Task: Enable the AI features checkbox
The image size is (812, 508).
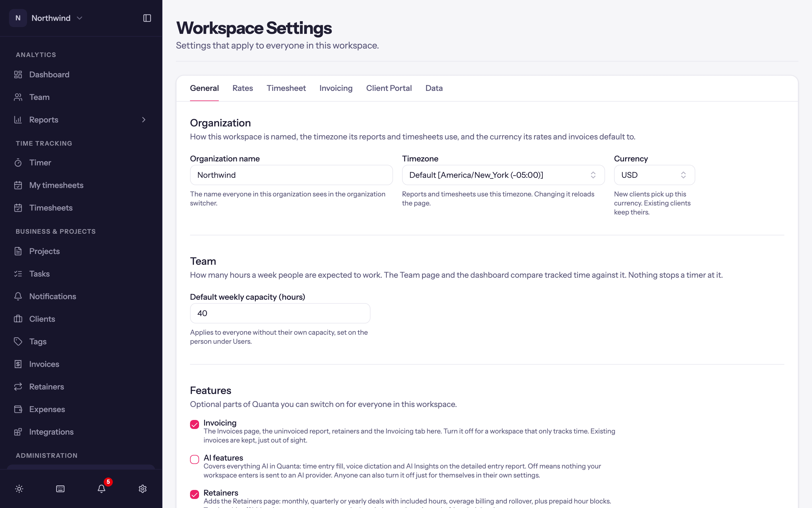Action: coord(195,459)
